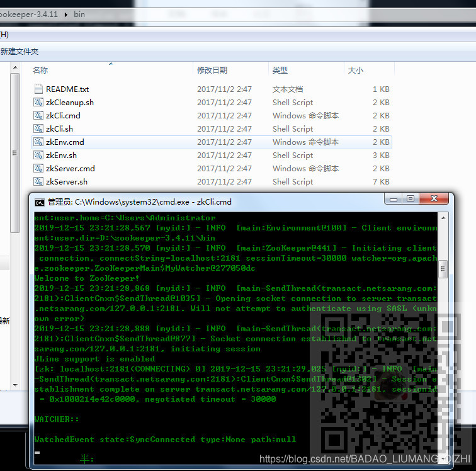Click the README.txt file icon

(x=38, y=89)
